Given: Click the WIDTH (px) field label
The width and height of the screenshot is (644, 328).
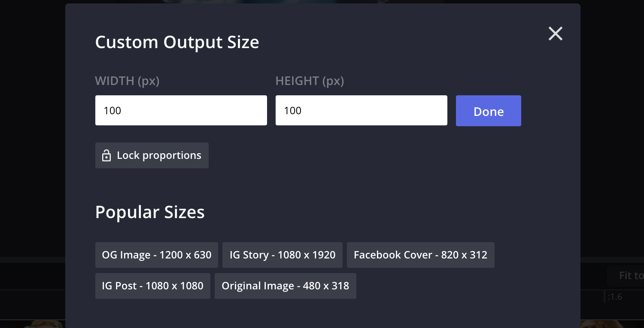Looking at the screenshot, I should 127,81.
